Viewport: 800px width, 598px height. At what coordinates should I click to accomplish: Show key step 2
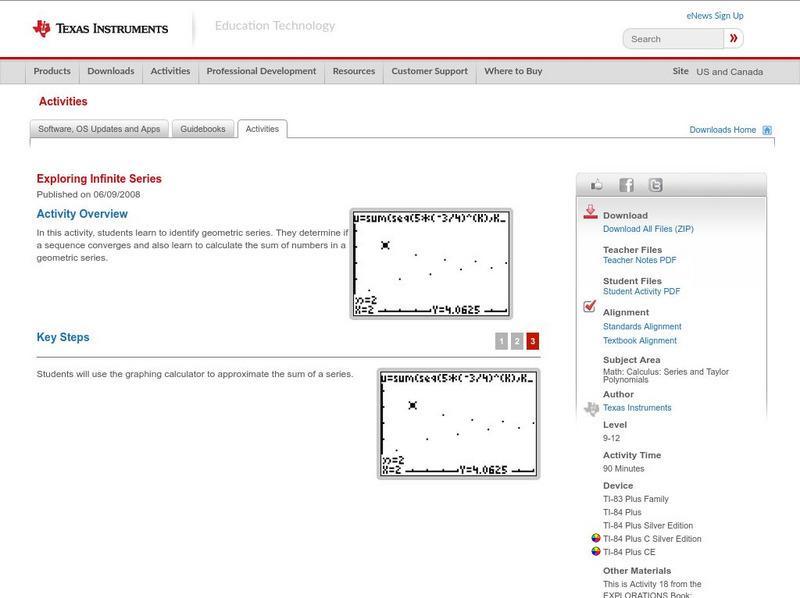pos(517,341)
